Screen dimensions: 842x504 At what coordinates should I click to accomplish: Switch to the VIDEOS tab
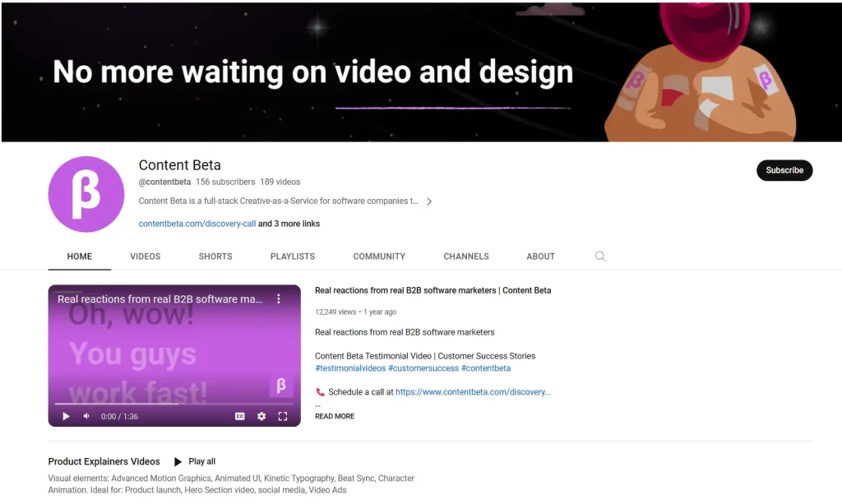pyautogui.click(x=145, y=257)
